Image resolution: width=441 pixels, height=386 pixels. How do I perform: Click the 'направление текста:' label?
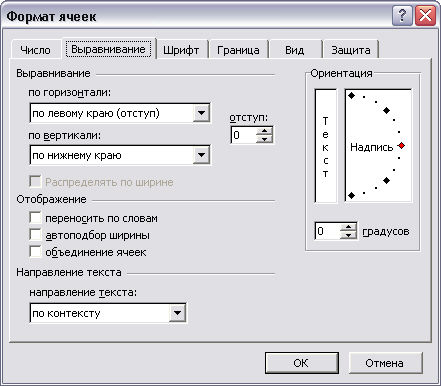coord(83,292)
